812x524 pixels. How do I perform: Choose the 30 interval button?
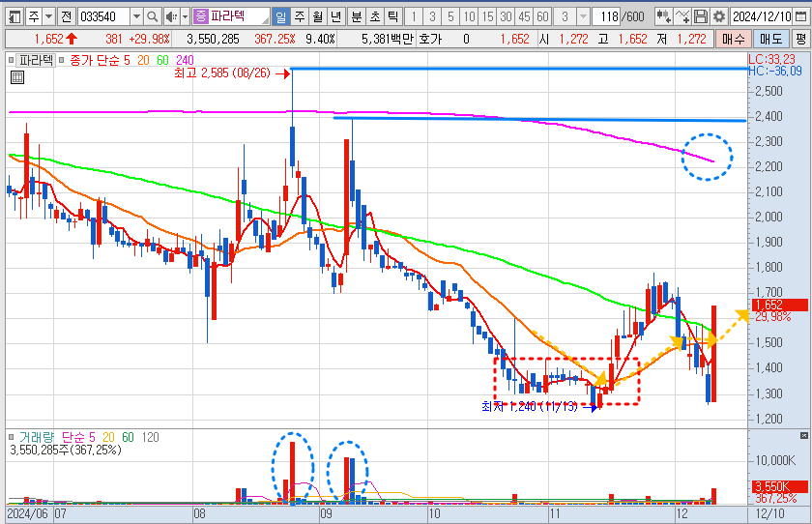(x=506, y=17)
